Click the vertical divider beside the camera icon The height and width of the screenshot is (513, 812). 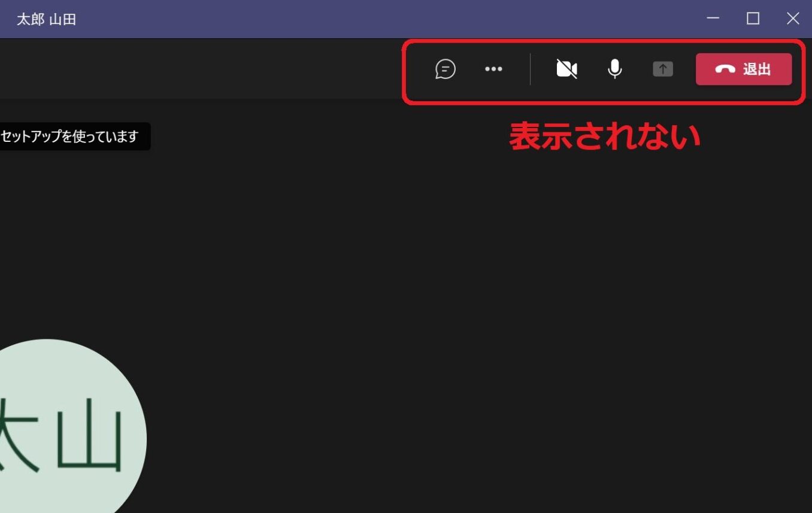coord(530,69)
